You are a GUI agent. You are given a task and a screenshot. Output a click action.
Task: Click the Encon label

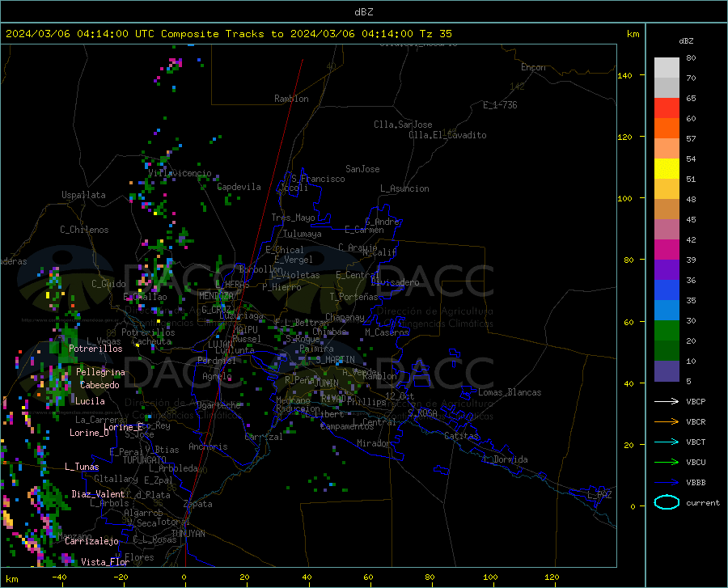[533, 67]
